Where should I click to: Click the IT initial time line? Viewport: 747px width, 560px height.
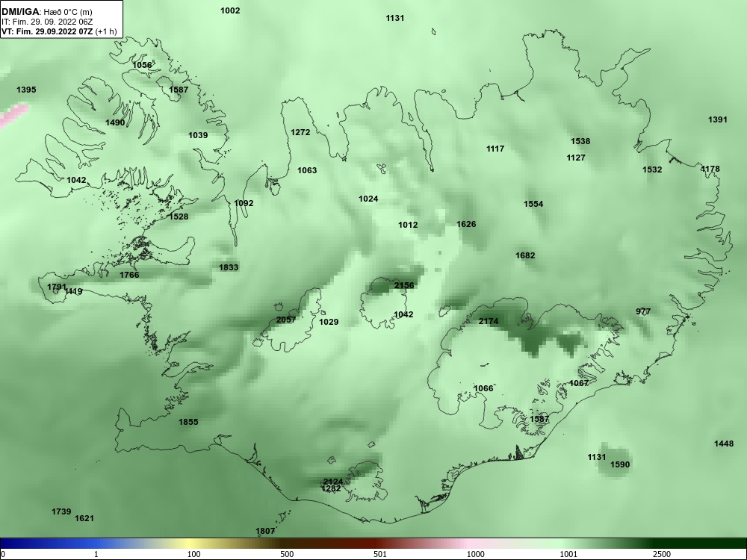pos(47,22)
